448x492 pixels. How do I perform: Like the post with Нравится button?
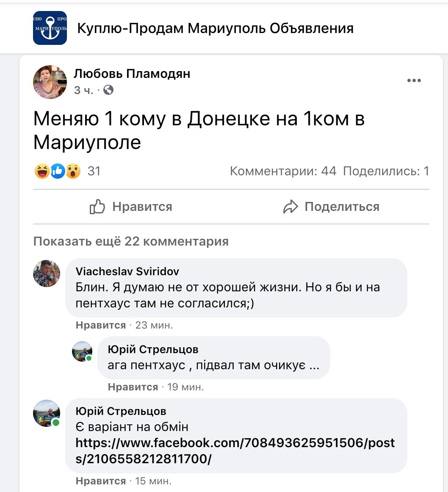point(131,207)
